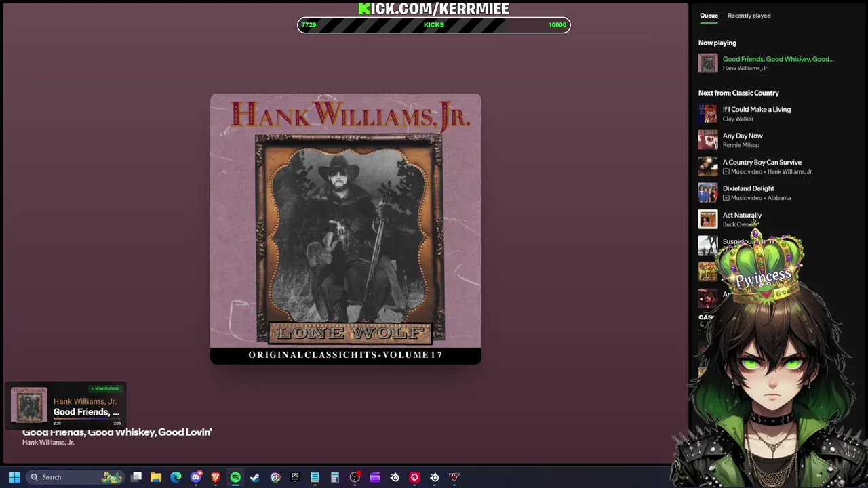Viewport: 868px width, 488px height.
Task: Open the Windows Start menu
Action: coord(14,477)
